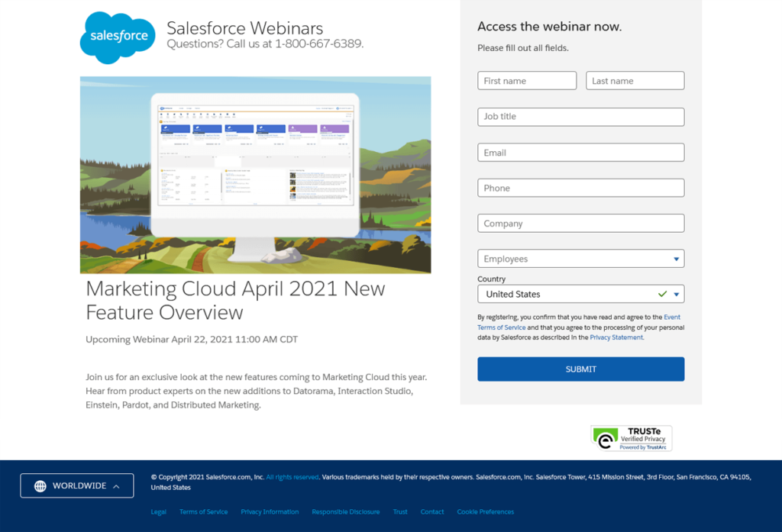Click the TRUSTe Verified Privacy badge
This screenshot has height=532, width=782.
coord(632,438)
